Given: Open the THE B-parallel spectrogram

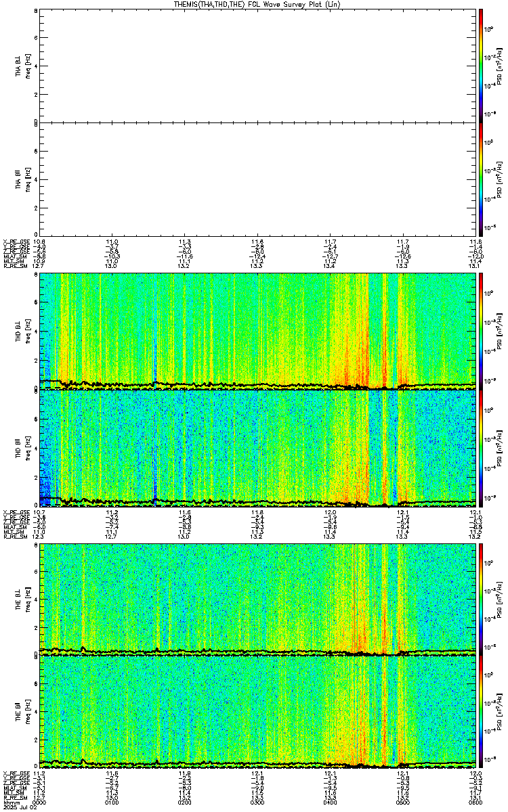Looking at the screenshot, I should pos(257,713).
